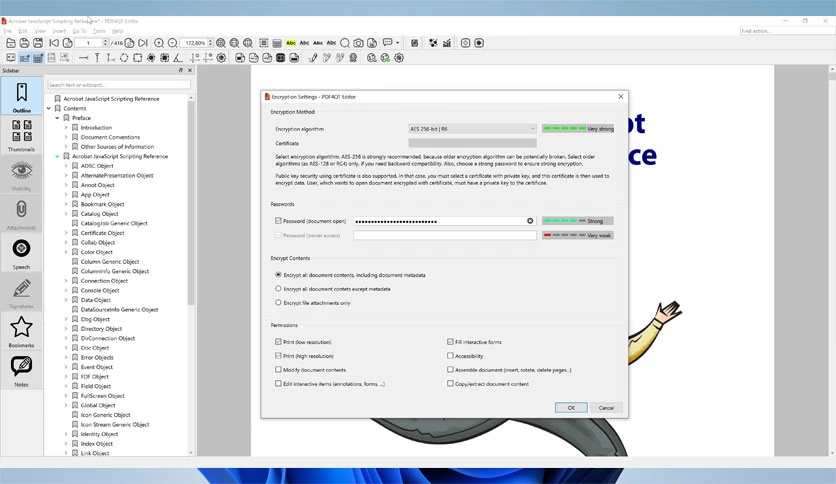
Task: Go to the first page icon
Action: (x=54, y=43)
